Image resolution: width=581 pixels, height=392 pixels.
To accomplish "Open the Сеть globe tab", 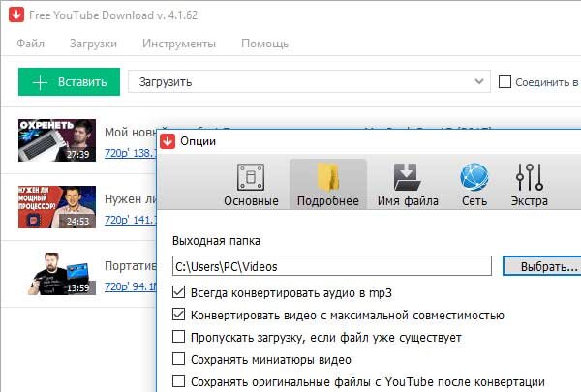I will coord(474,185).
